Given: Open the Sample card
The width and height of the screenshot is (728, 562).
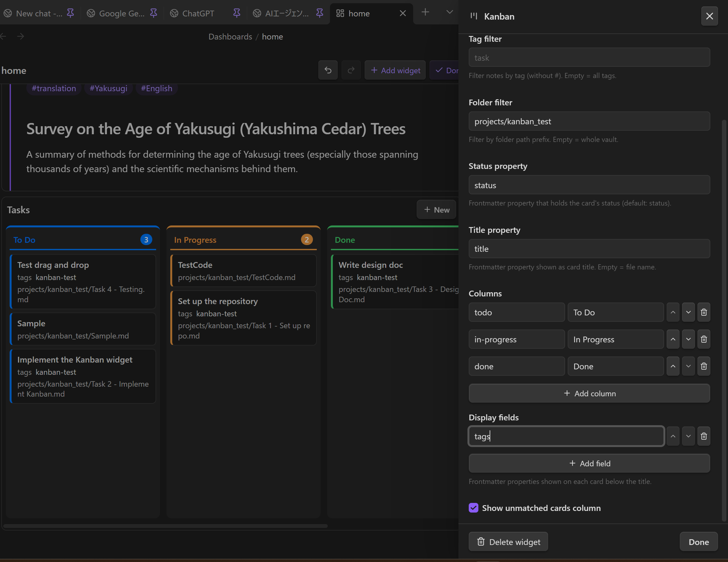Looking at the screenshot, I should click(83, 329).
